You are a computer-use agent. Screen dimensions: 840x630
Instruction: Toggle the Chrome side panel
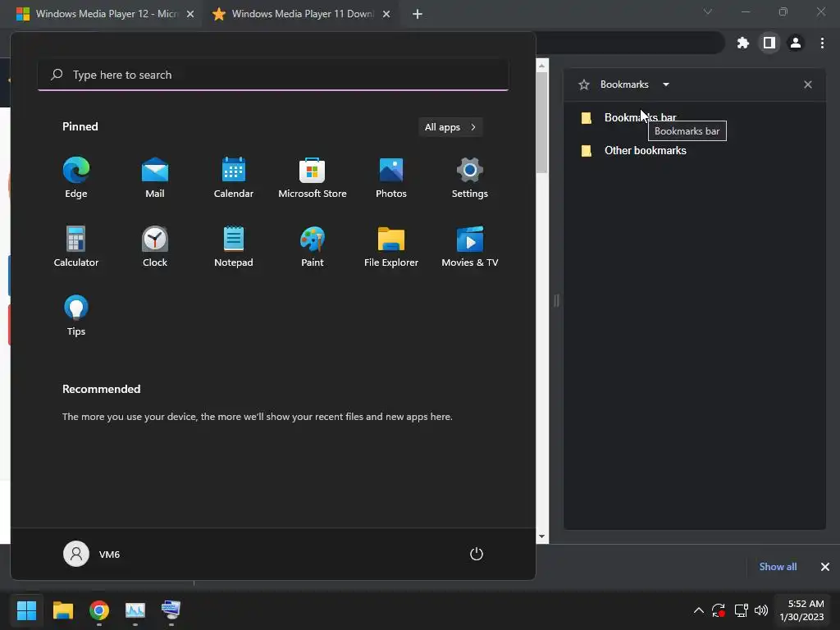[x=769, y=43]
